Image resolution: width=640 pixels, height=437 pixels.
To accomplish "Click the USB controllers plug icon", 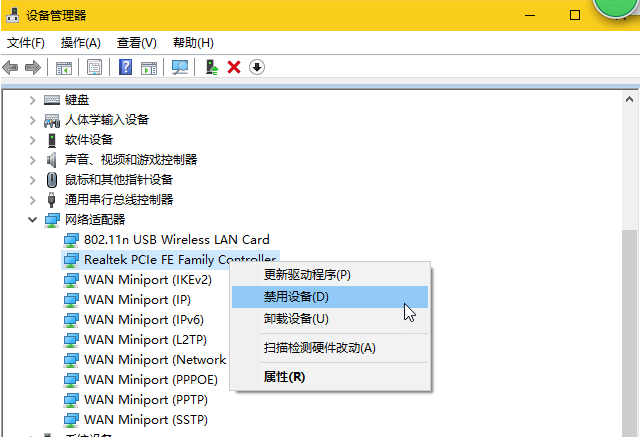I will pos(51,200).
